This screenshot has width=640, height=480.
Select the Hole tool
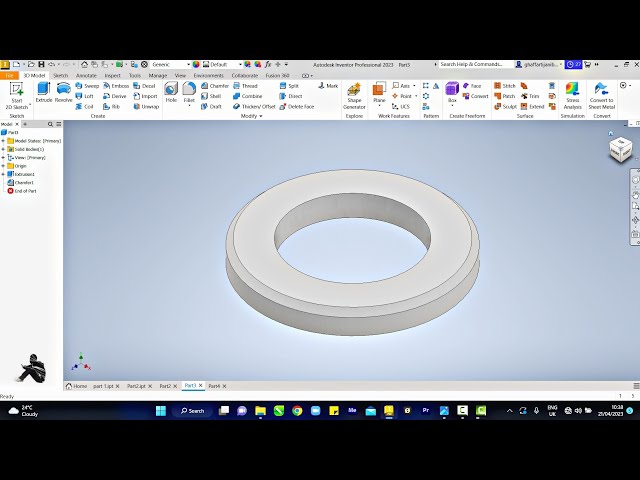171,92
